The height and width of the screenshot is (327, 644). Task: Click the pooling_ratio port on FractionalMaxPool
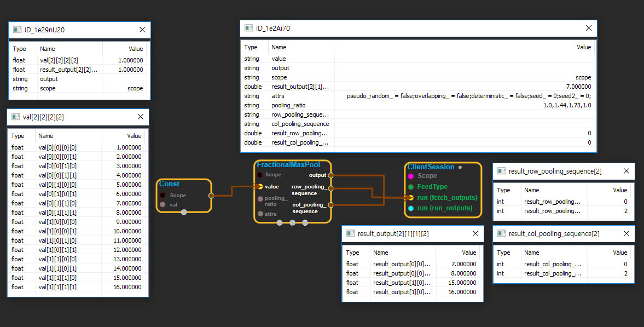click(x=260, y=198)
